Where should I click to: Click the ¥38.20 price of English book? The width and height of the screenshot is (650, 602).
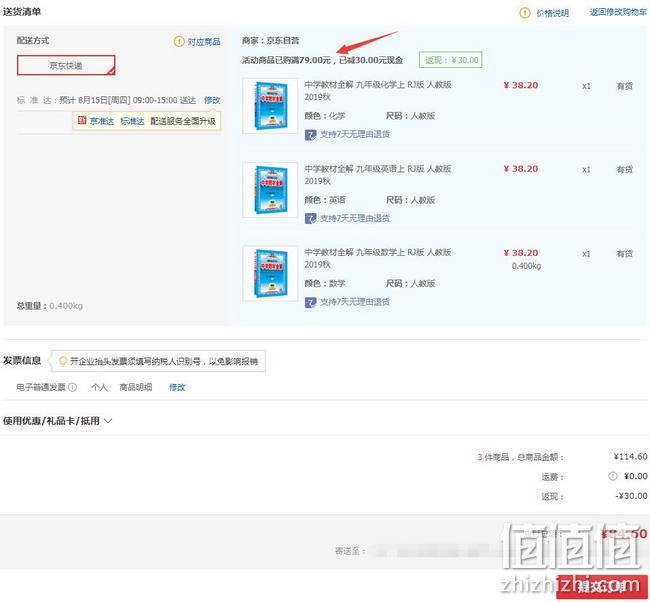(521, 169)
